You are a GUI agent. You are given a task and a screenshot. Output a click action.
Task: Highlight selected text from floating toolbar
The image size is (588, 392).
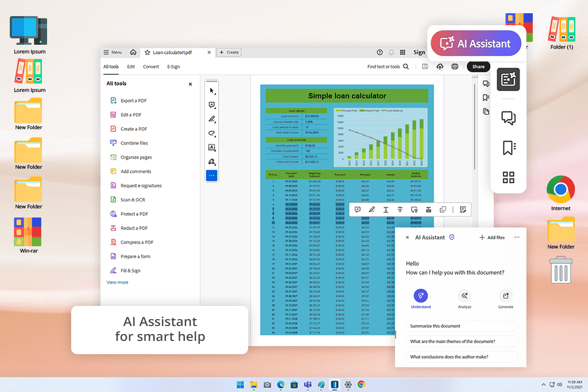(372, 210)
